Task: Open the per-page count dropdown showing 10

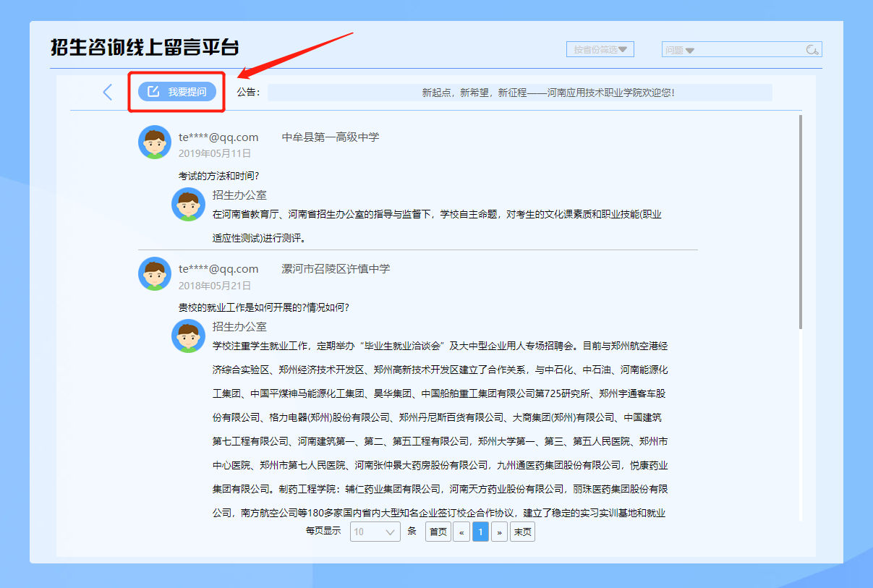Action: click(375, 532)
